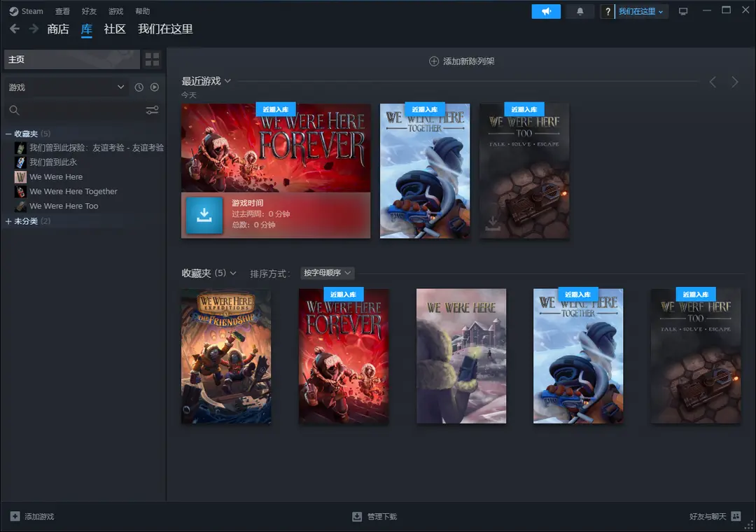
Task: Click the blue download install button
Action: (204, 215)
